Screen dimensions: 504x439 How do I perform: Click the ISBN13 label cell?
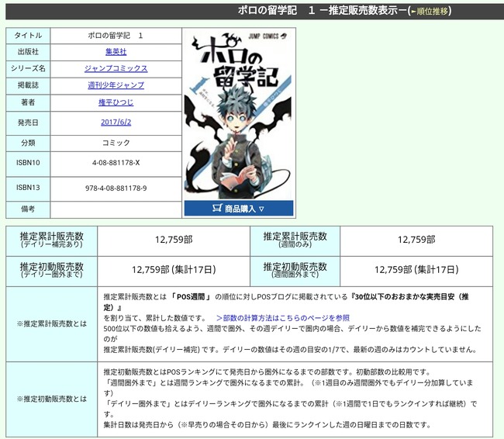tap(28, 188)
